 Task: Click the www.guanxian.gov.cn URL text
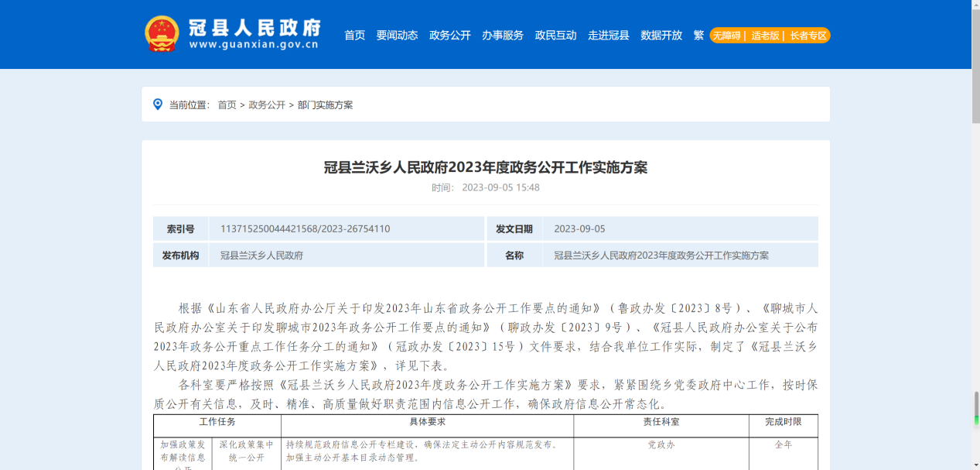(x=254, y=45)
